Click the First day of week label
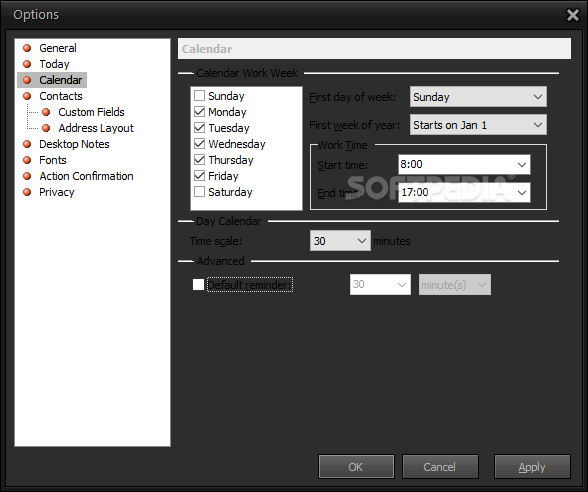 [352, 97]
